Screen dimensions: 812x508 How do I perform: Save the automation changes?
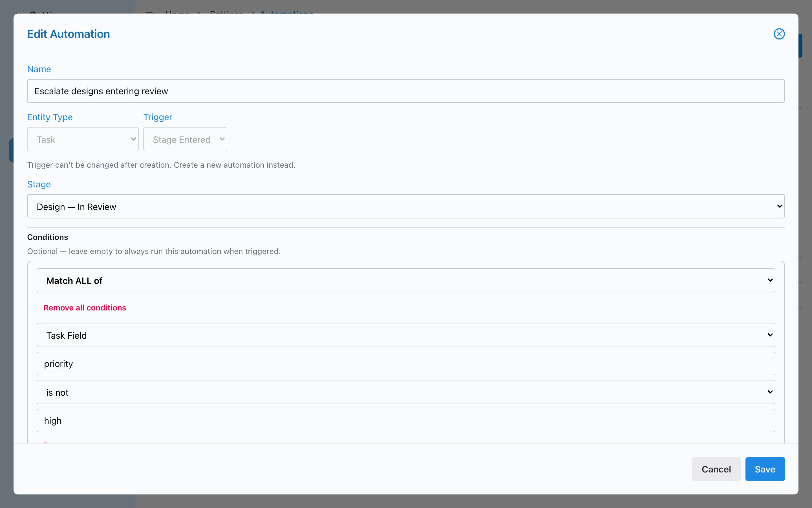[765, 469]
